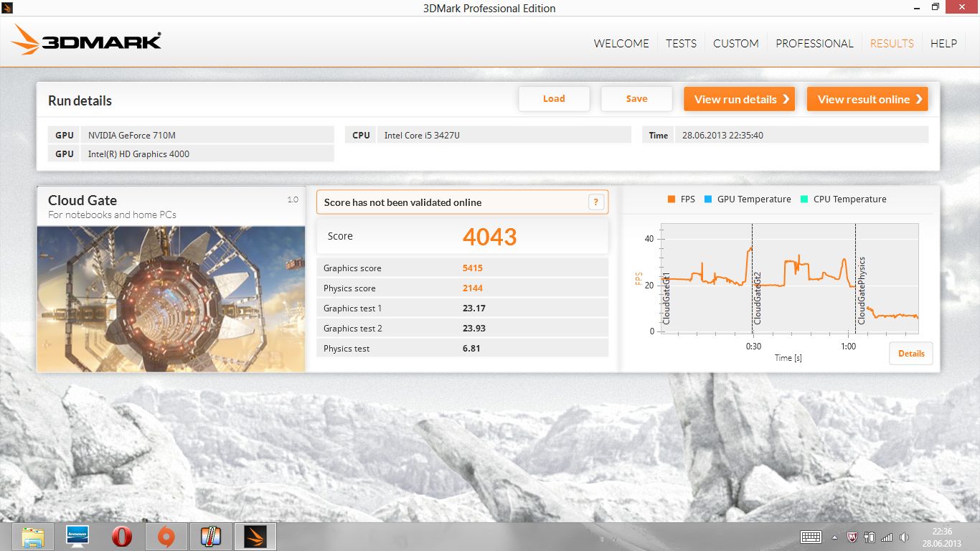980x551 pixels.
Task: Go to the TESTS tab
Action: click(x=681, y=43)
